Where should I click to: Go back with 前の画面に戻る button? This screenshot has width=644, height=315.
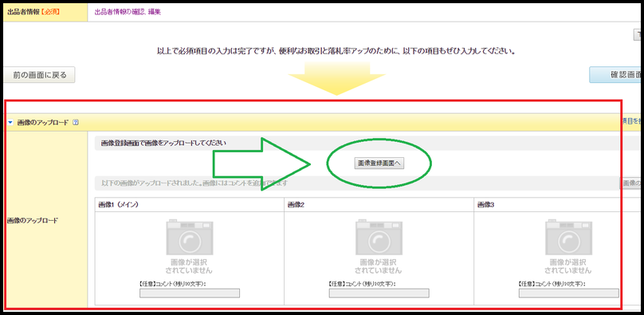point(39,75)
